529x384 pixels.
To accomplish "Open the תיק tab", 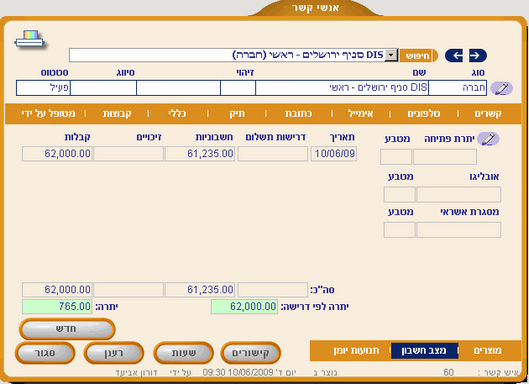I will click(x=237, y=114).
